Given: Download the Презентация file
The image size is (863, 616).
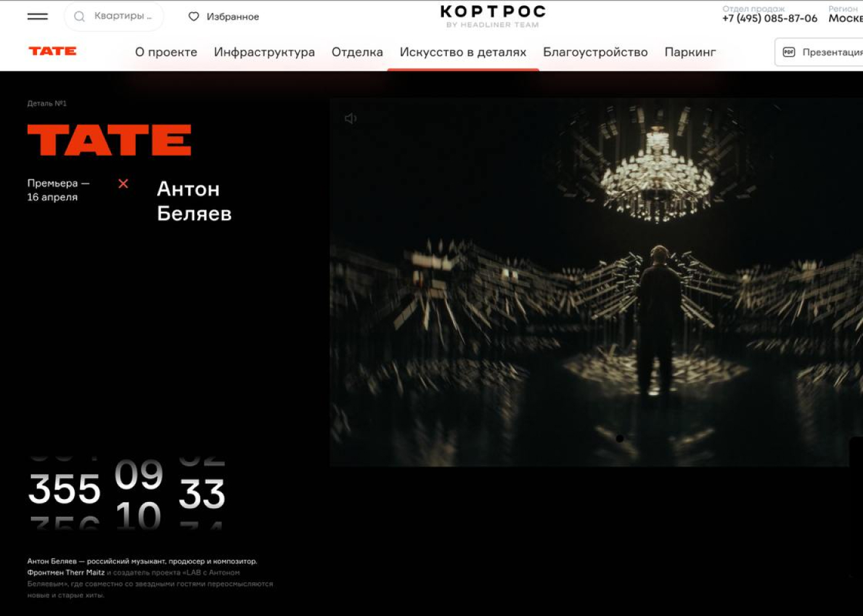Looking at the screenshot, I should pos(819,52).
